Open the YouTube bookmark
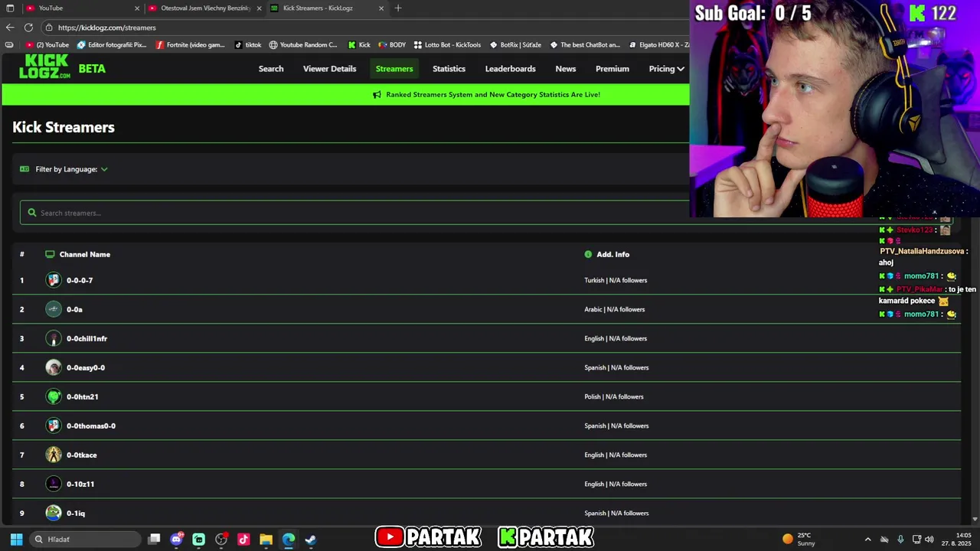This screenshot has width=980, height=551. 47,45
